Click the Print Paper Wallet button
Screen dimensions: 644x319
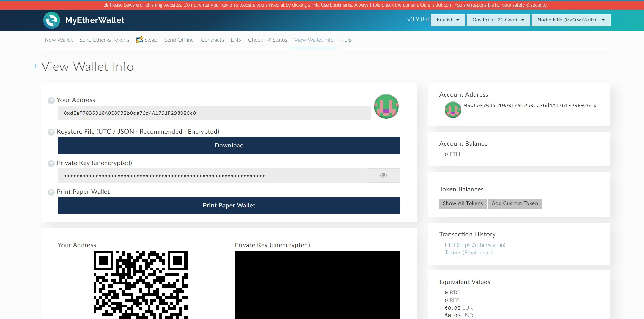point(229,205)
